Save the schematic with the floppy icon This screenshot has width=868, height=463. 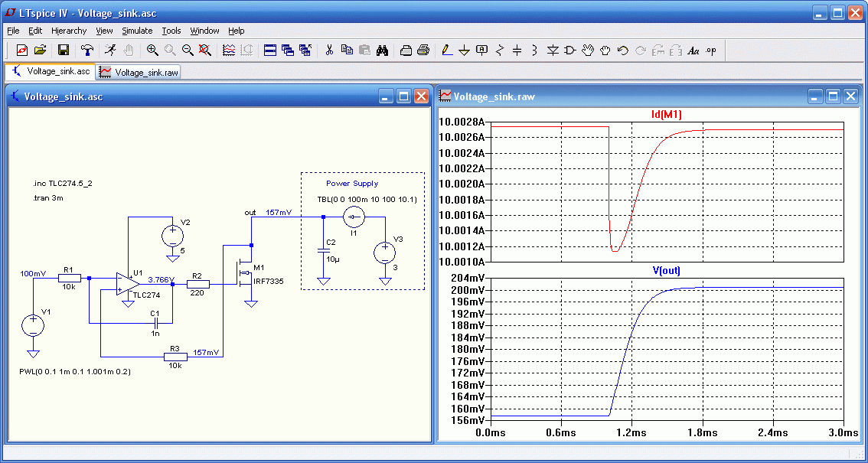pyautogui.click(x=63, y=51)
